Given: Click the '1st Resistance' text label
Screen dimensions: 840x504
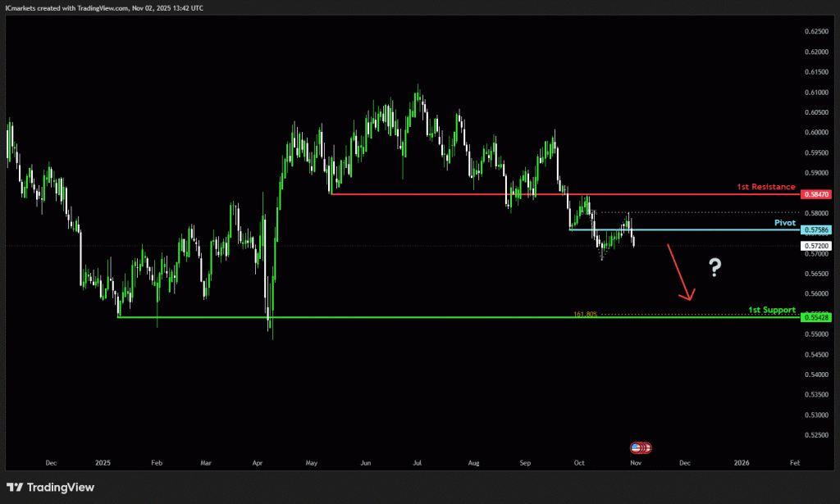Looking at the screenshot, I should pyautogui.click(x=765, y=187).
